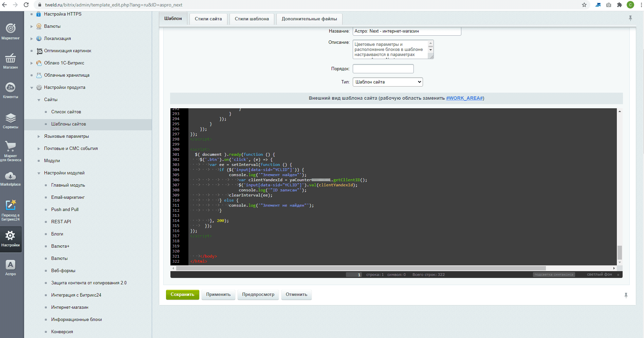Open Интернет-магазин module settings
This screenshot has height=338, width=644.
point(70,307)
